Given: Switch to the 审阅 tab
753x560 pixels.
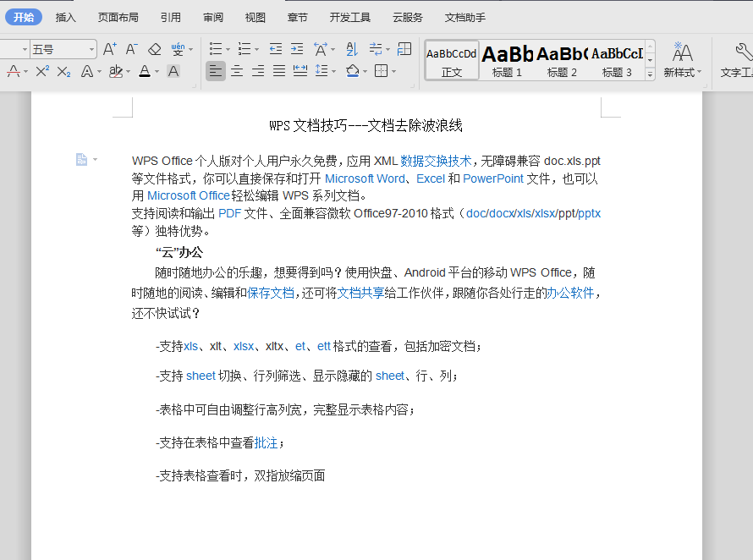Looking at the screenshot, I should point(212,17).
